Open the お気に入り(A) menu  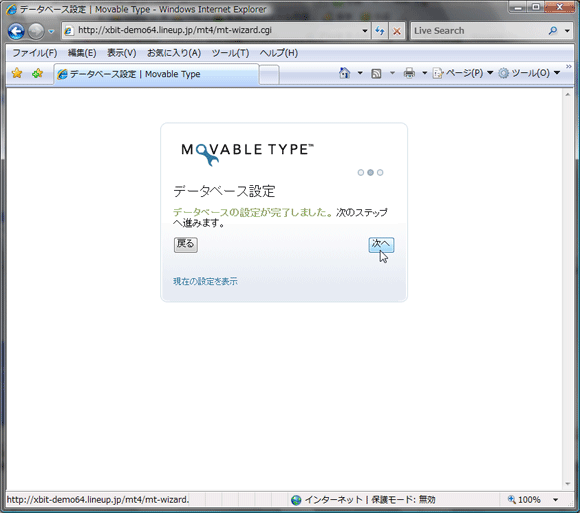pyautogui.click(x=174, y=53)
